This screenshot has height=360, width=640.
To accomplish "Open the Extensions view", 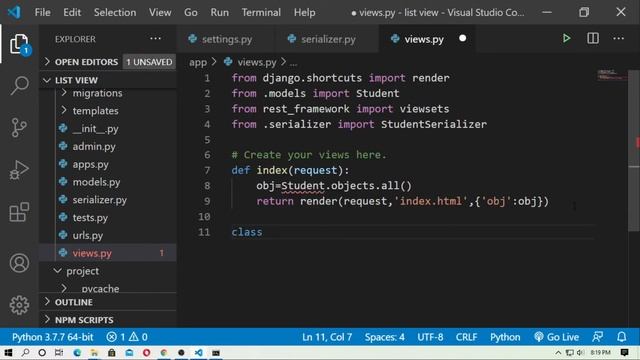I will pyautogui.click(x=19, y=212).
